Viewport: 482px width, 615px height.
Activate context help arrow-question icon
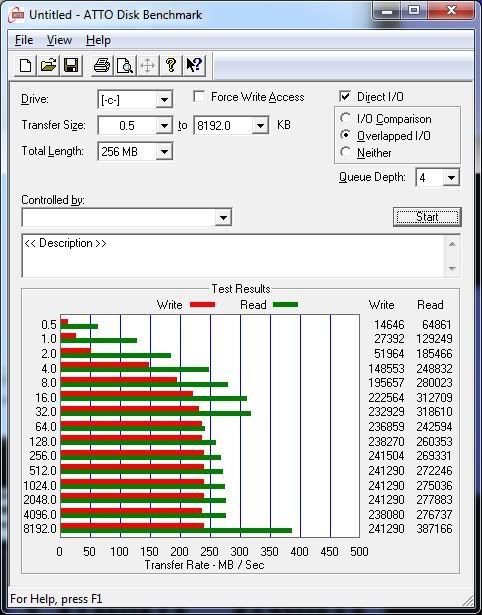[194, 65]
